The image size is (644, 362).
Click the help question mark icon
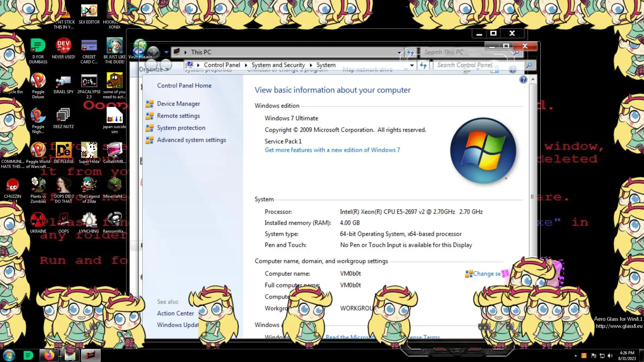pos(523,80)
